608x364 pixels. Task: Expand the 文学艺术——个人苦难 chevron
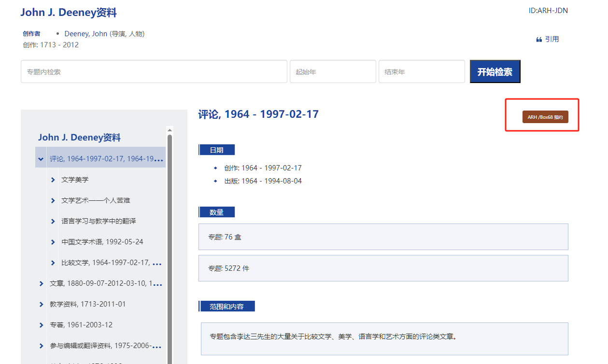[x=53, y=200]
